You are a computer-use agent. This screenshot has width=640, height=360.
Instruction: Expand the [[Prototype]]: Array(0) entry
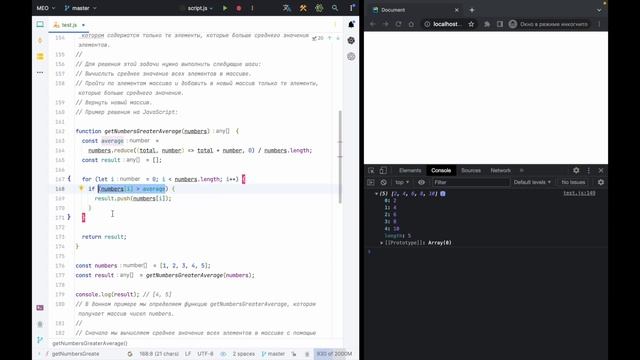[x=382, y=243]
